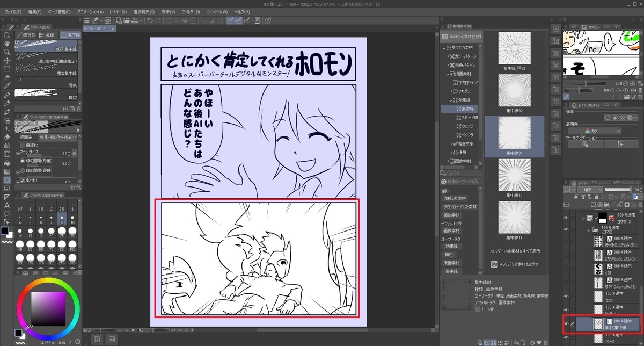The image size is (644, 346).
Task: Select the Frame border tool icon
Action: 7,188
